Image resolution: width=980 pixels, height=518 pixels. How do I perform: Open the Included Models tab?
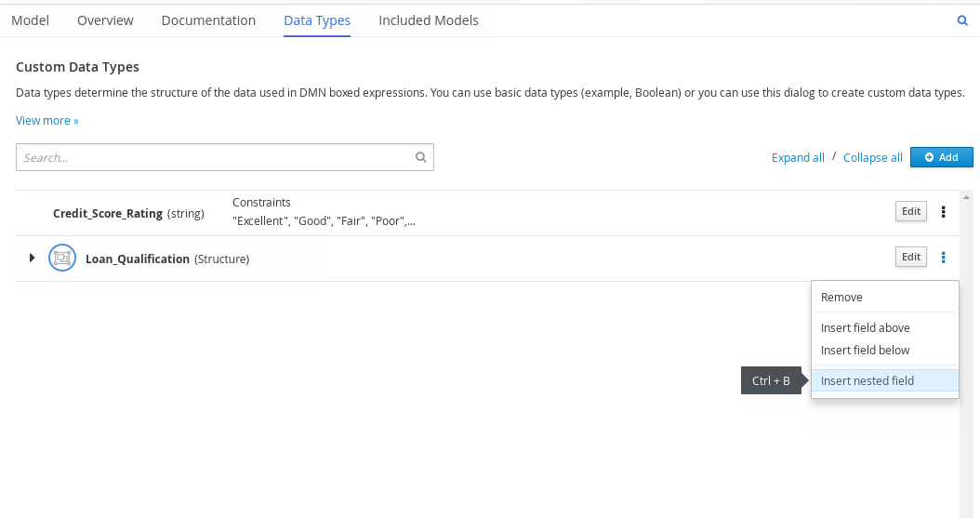[x=429, y=20]
